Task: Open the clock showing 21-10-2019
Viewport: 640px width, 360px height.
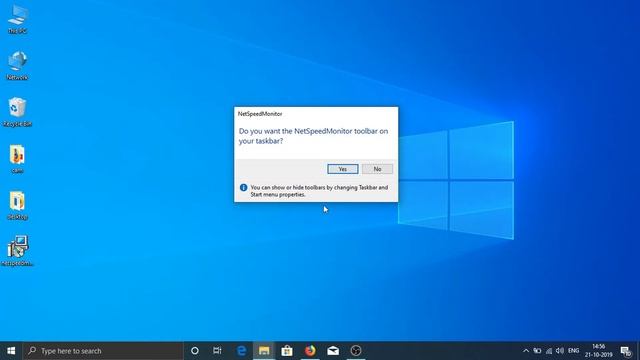Action: point(598,351)
